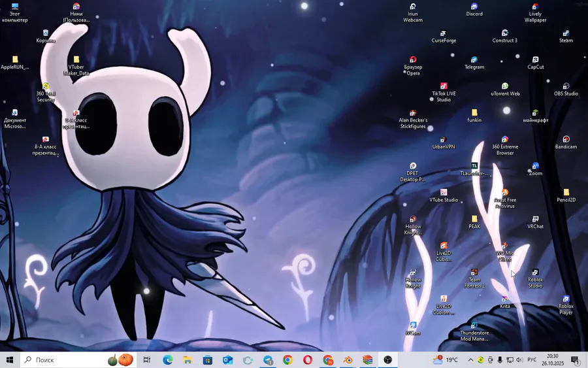The width and height of the screenshot is (588, 368).
Task: Select the Construct 3 shortcut
Action: click(x=505, y=37)
